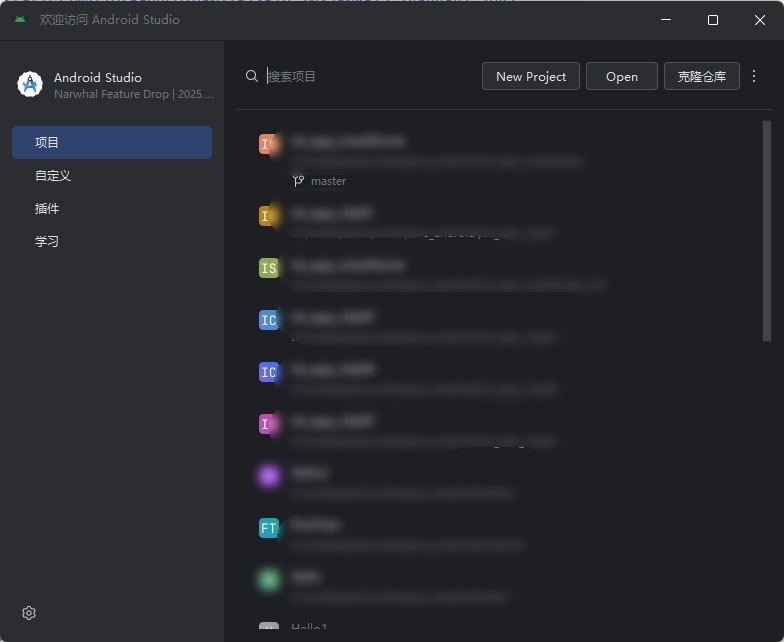784x642 pixels.
Task: Click the Android icon in the title bar
Action: click(x=20, y=20)
